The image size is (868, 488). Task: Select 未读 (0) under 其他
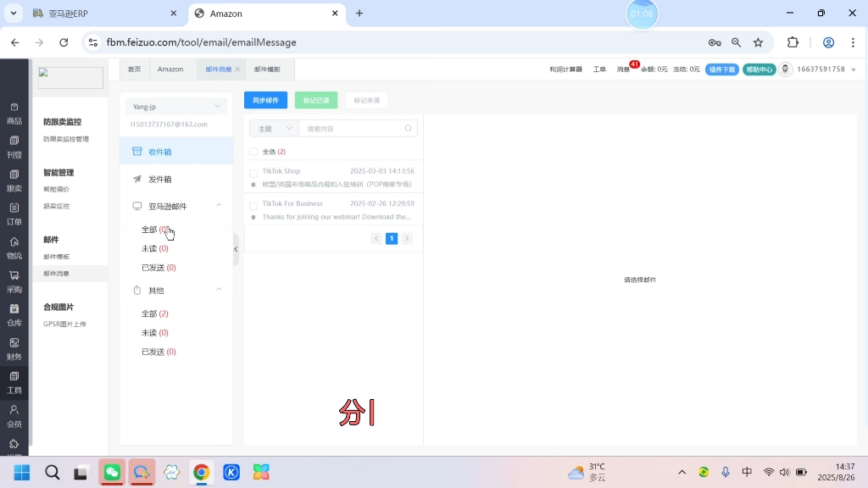tap(155, 332)
